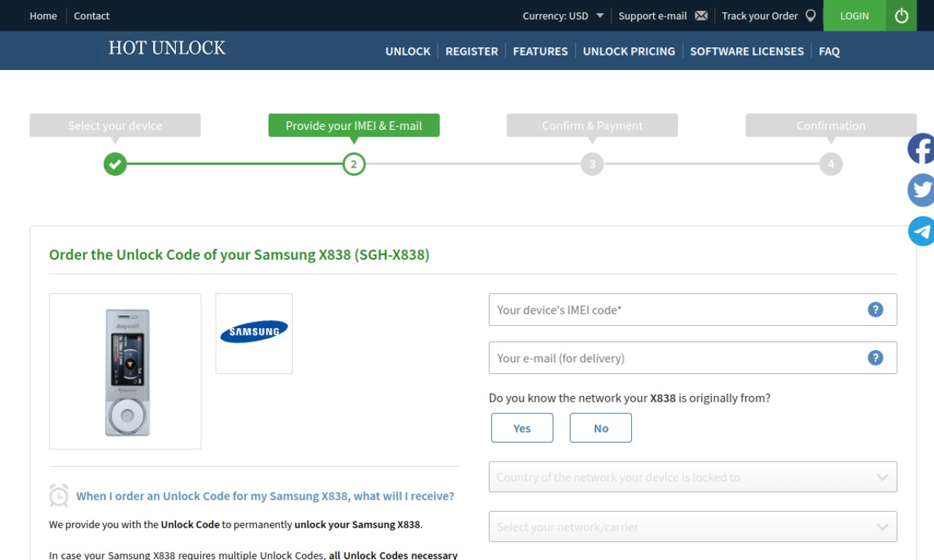Open the FAQ menu item
This screenshot has height=560, width=934.
pos(829,51)
